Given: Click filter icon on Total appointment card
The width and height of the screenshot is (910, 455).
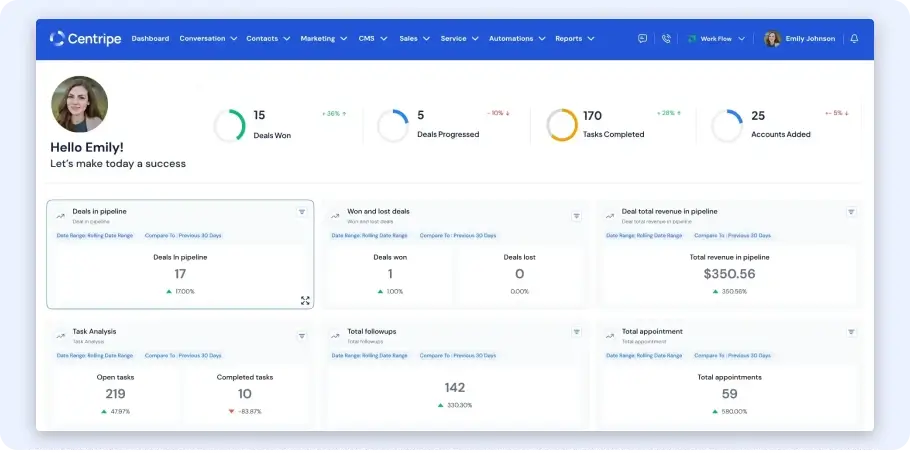Looking at the screenshot, I should tap(851, 332).
